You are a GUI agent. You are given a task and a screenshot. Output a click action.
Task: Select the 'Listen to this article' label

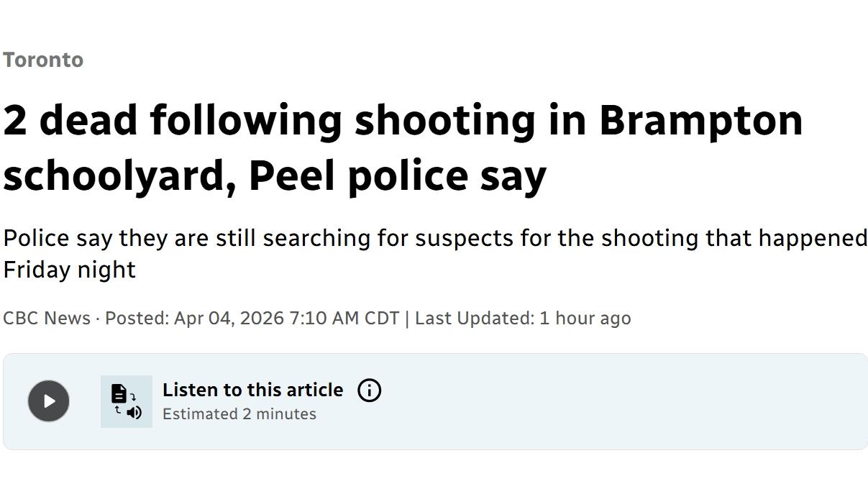point(252,390)
